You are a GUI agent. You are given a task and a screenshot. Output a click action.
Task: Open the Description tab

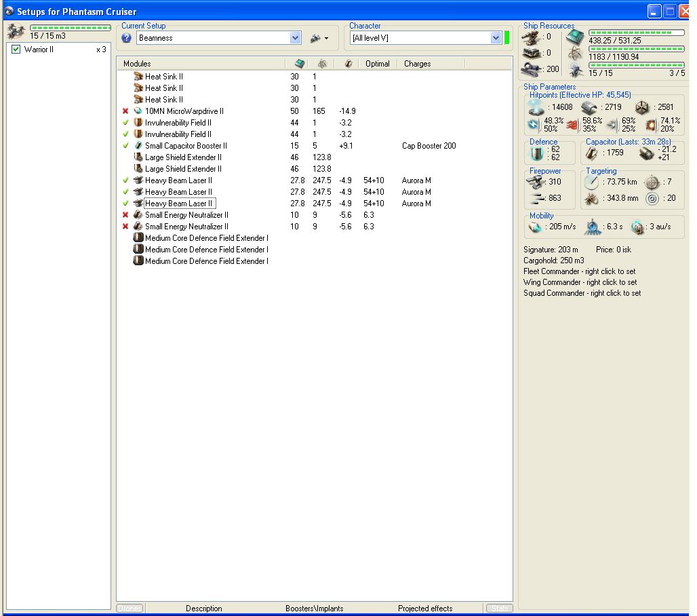[203, 609]
